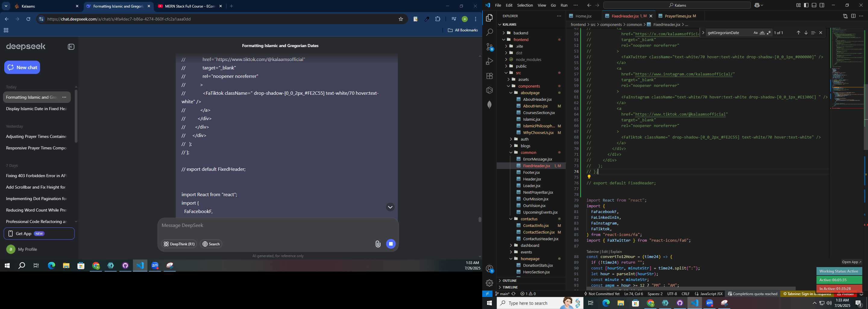Reload the DeepSeek page in Chrome
The image size is (868, 309).
[28, 19]
